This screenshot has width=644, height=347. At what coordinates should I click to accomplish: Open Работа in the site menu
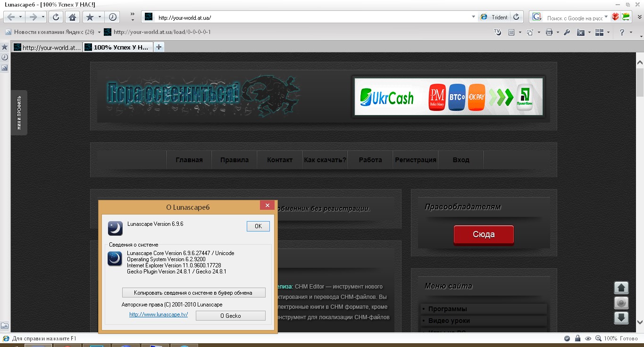(x=370, y=160)
